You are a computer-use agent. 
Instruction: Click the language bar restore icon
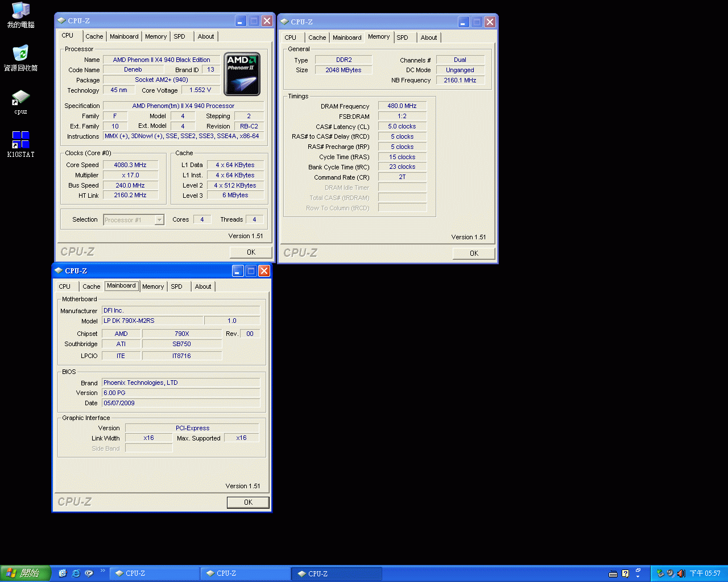pyautogui.click(x=638, y=570)
